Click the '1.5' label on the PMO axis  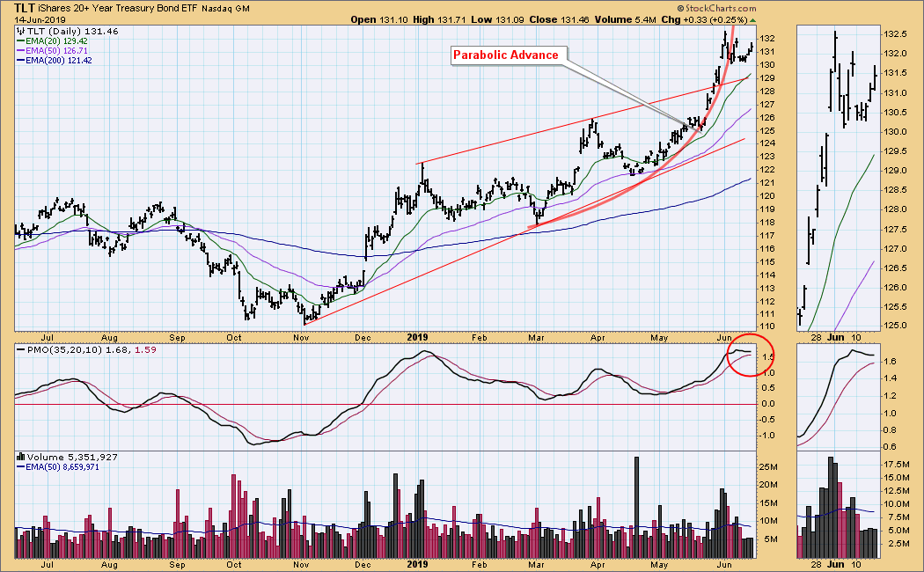click(x=768, y=357)
